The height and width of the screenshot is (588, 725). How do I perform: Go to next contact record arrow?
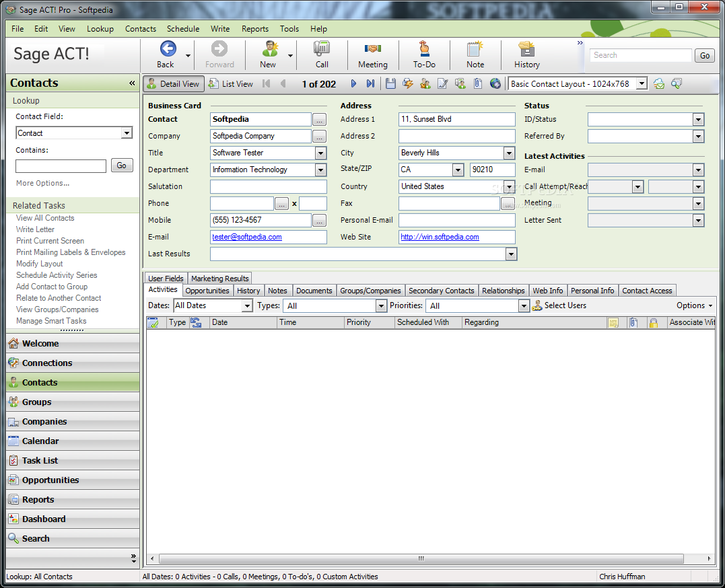click(353, 83)
